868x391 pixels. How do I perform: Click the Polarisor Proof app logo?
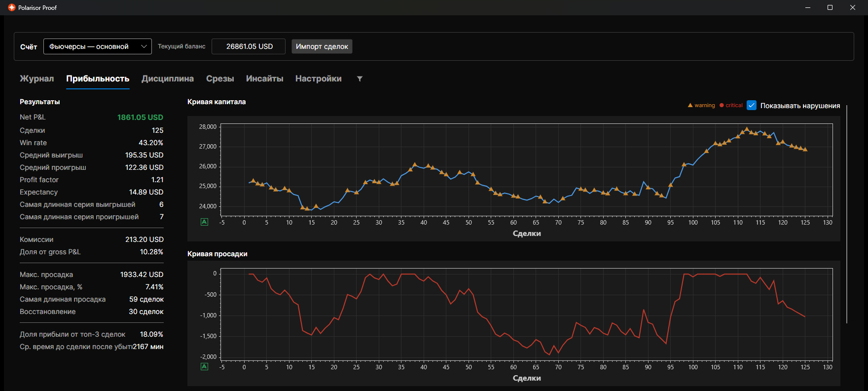point(12,7)
